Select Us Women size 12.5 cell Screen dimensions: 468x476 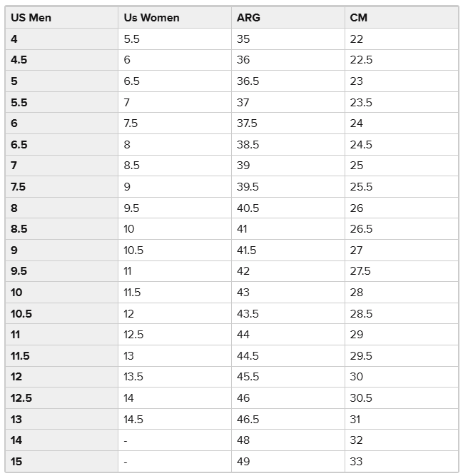(x=175, y=335)
